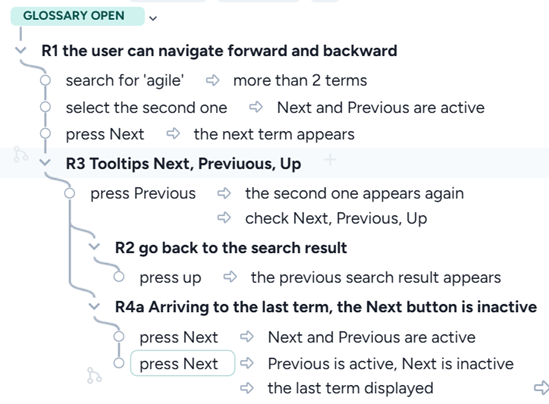The height and width of the screenshot is (404, 549).
Task: Click the arrow icon at far right of last term row
Action: (x=541, y=388)
